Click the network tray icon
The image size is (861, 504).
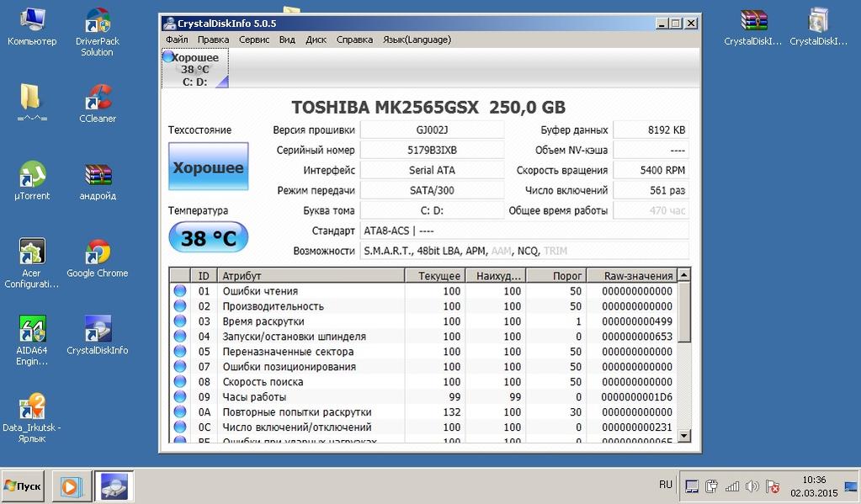tap(732, 486)
